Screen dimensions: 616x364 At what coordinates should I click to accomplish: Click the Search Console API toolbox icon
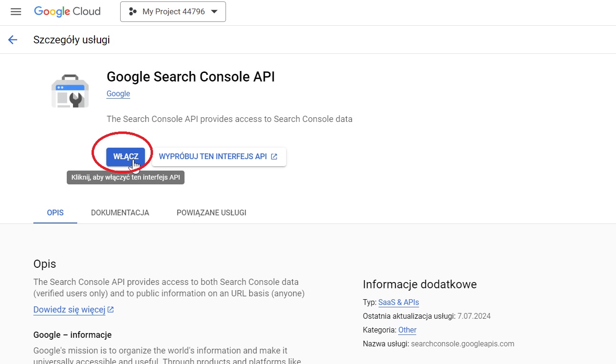pos(70,91)
